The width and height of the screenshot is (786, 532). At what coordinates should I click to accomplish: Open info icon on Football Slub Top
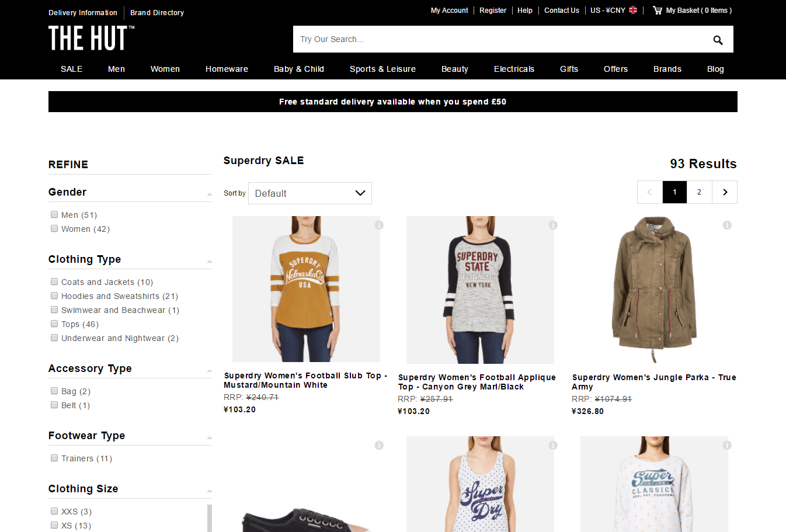[379, 225]
